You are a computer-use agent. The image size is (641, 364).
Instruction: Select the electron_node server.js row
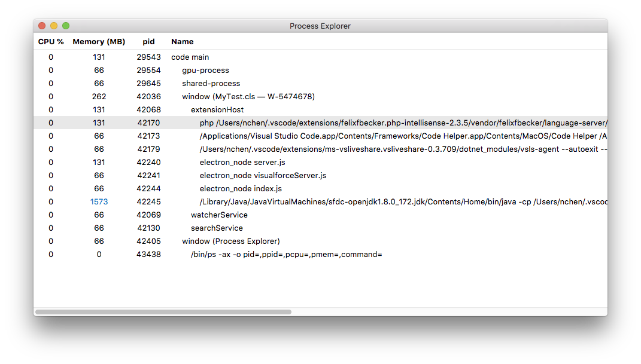[x=321, y=163]
